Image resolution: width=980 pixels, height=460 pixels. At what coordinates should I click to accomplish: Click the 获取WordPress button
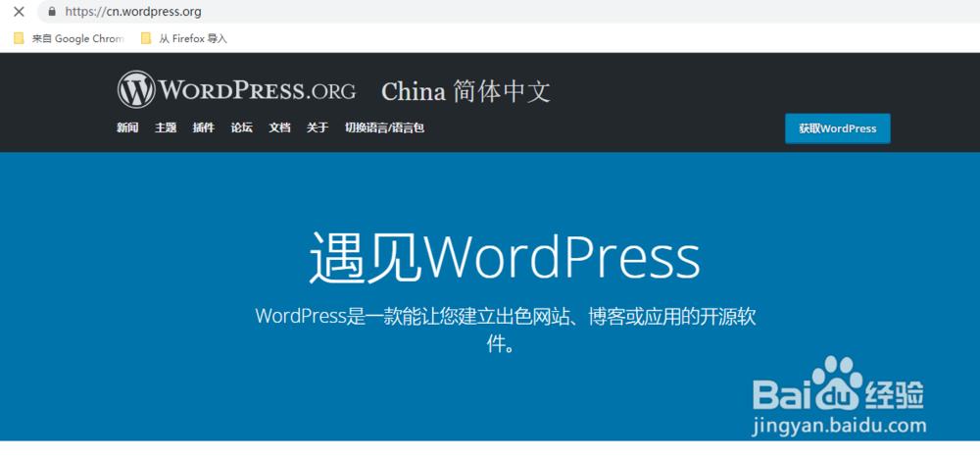pyautogui.click(x=838, y=128)
